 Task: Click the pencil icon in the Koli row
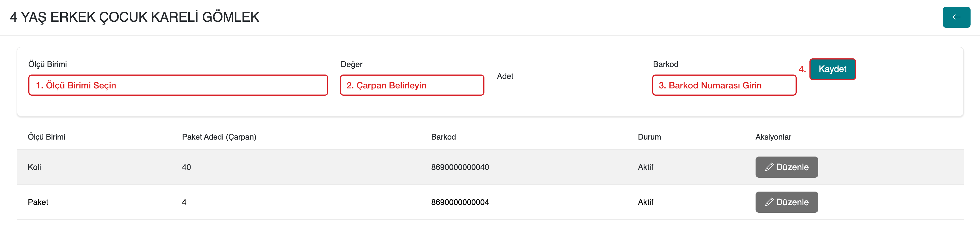tap(769, 167)
